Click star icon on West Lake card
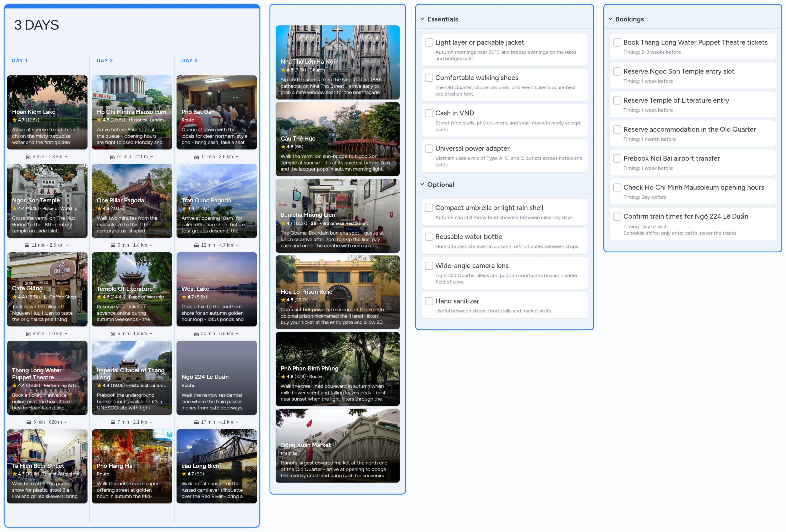The width and height of the screenshot is (786, 532). pos(184,297)
